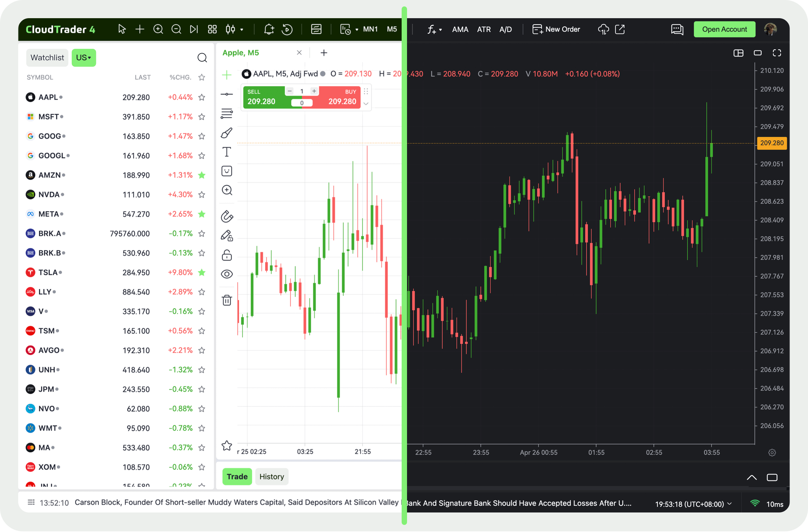Open the zoom-in magnifier tool on the chart sidebar
This screenshot has width=808, height=532.
227,190
